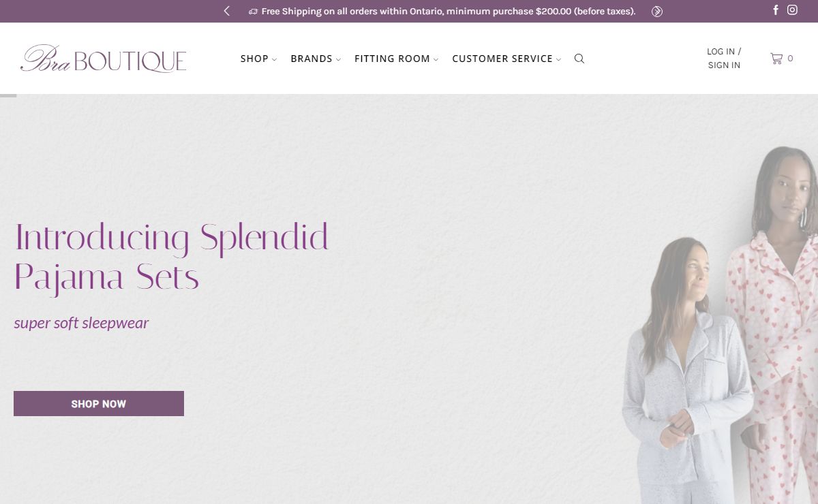Screen dimensions: 818x504
Task: Open the Instagram profile icon
Action: (x=792, y=10)
